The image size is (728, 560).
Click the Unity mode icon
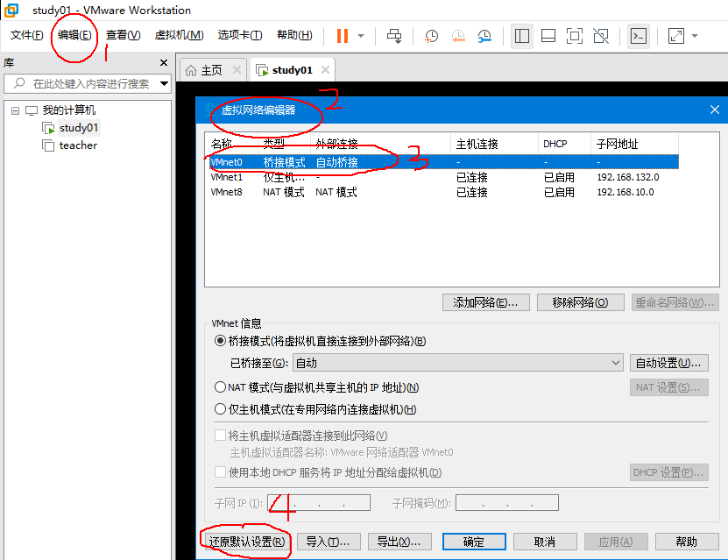pos(601,36)
